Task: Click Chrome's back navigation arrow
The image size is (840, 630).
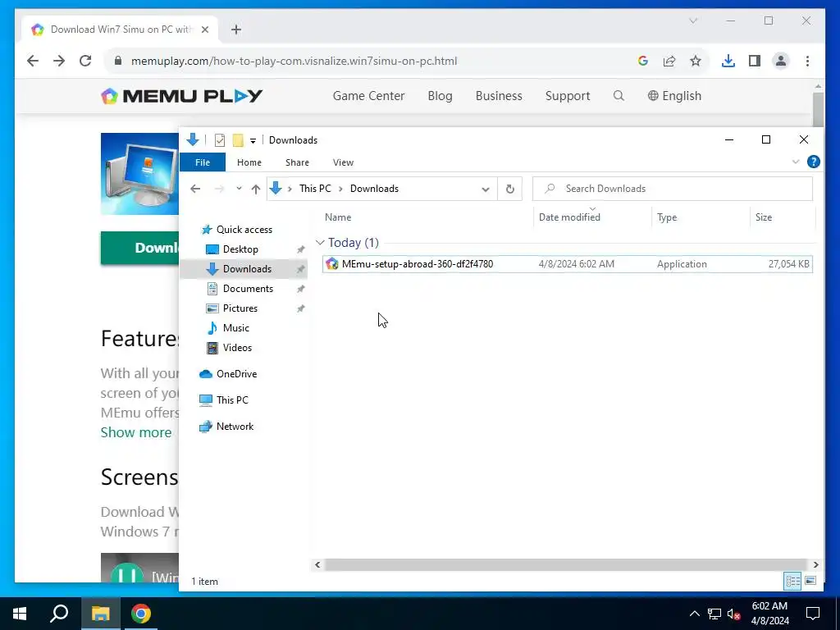Action: click(33, 61)
